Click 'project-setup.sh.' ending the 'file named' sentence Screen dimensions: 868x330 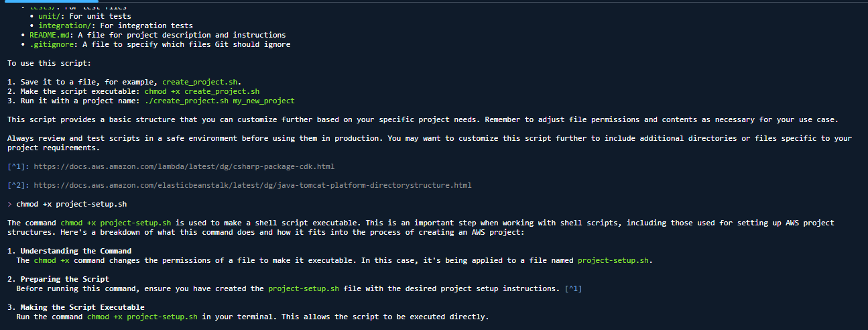tap(615, 260)
